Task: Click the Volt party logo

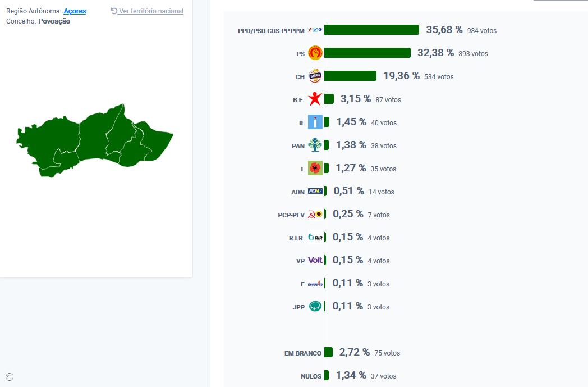Action: tap(315, 260)
